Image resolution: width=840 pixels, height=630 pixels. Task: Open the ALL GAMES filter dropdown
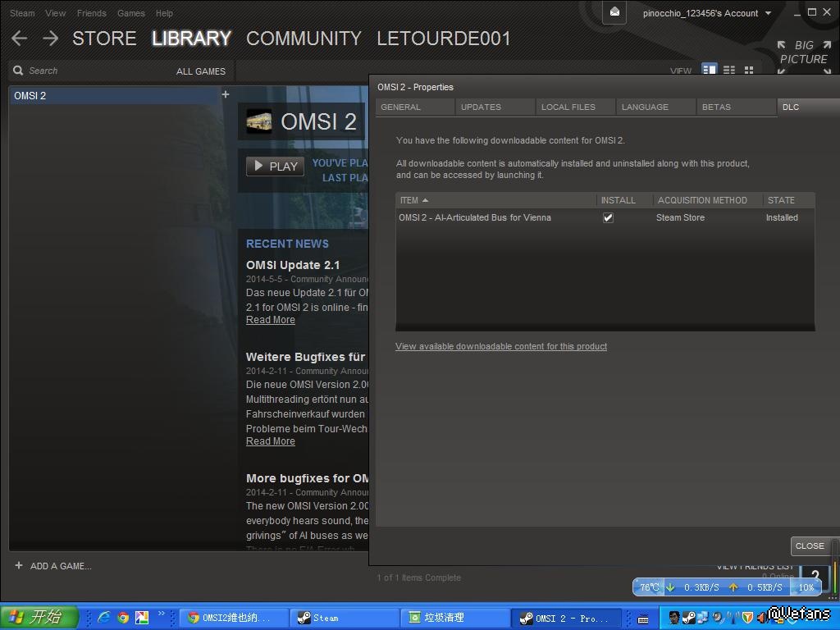[x=201, y=71]
